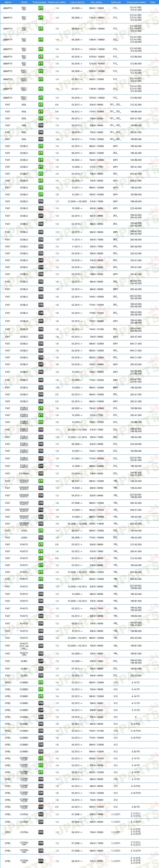Click the Oznaczenie silnika column header
The width and height of the screenshot is (159, 868).
[136, 2]
